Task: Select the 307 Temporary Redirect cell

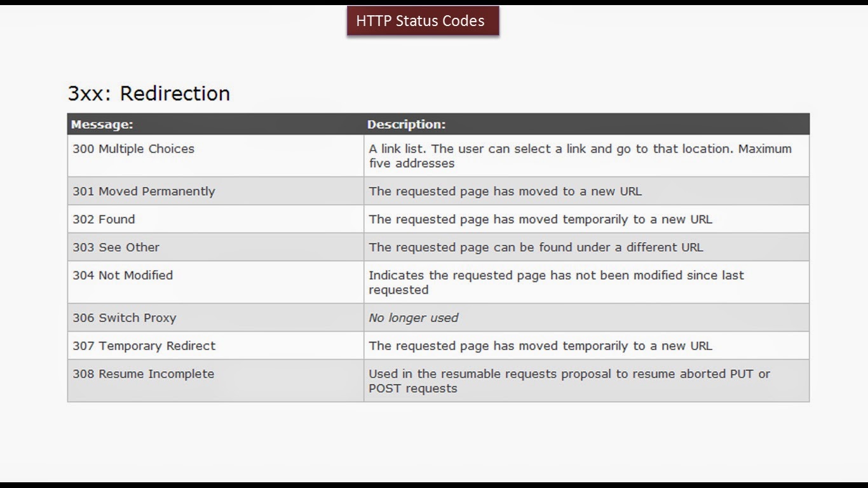Action: click(x=144, y=346)
